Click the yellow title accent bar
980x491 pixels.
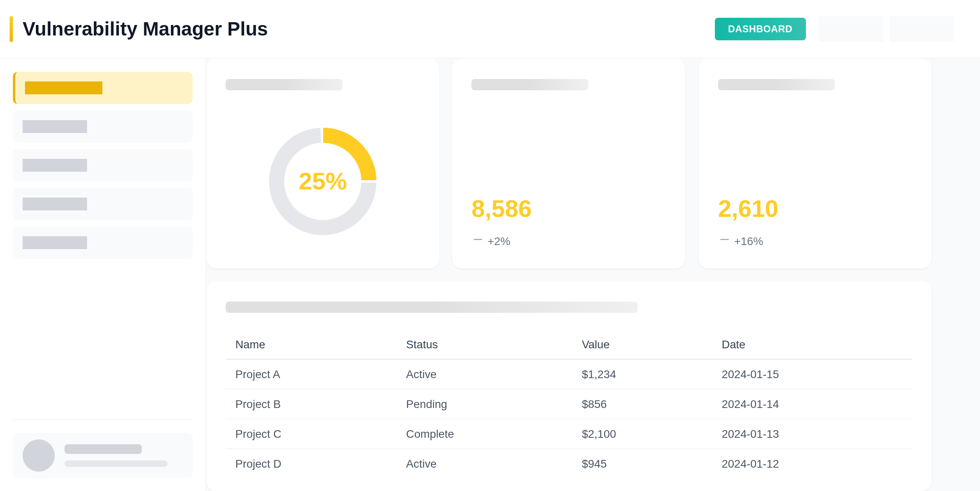point(11,29)
